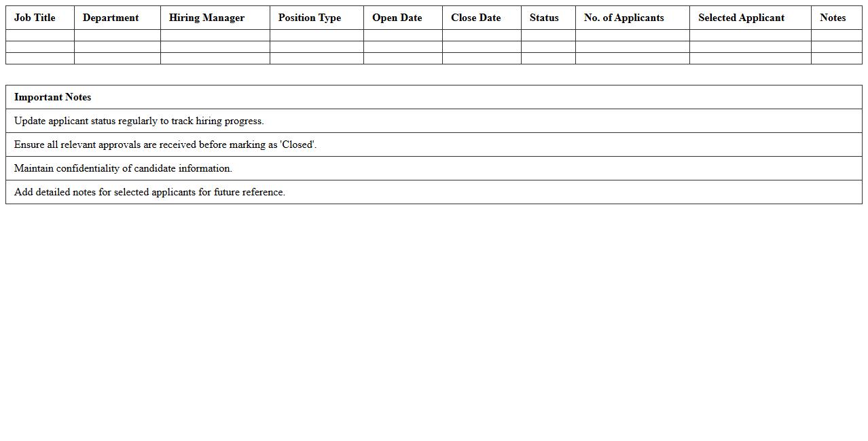Screen dimensions: 868x441
Task: Click the Open Date column header
Action: (x=397, y=18)
